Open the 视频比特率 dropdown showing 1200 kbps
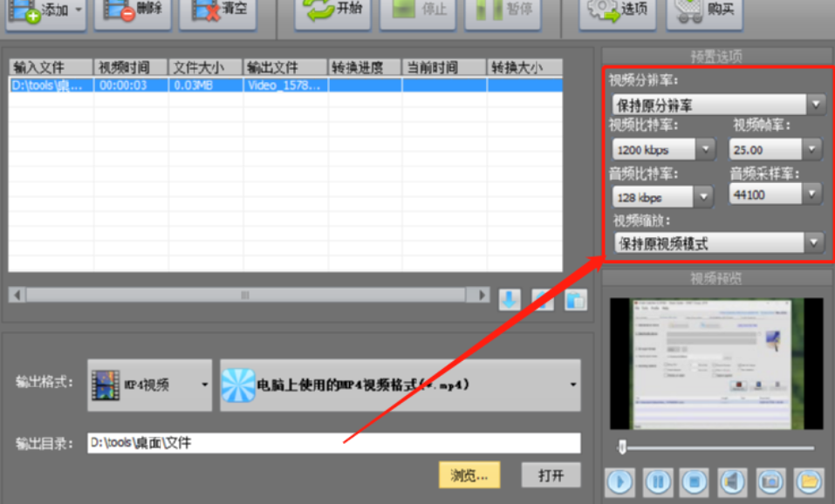 click(664, 150)
